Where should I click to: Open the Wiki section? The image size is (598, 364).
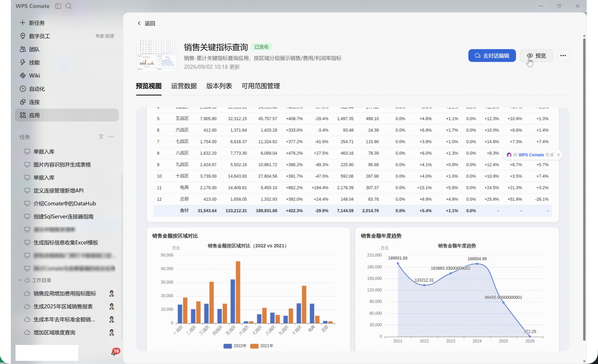coord(67,75)
